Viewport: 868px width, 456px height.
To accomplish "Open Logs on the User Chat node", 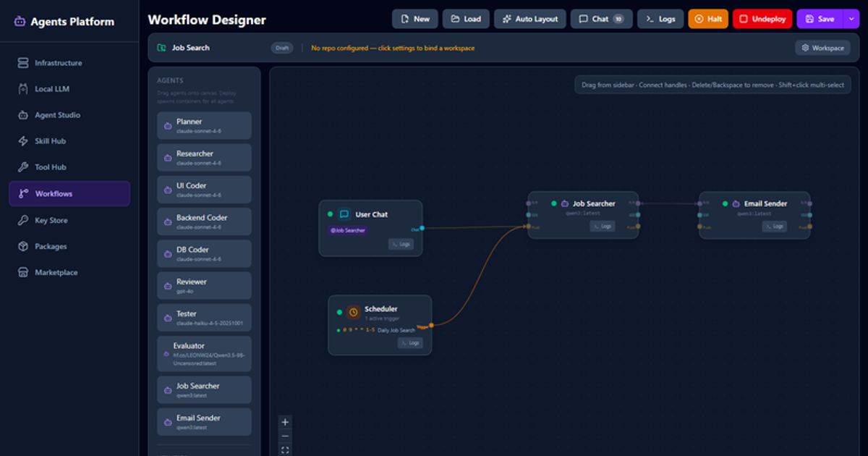I will coord(401,245).
